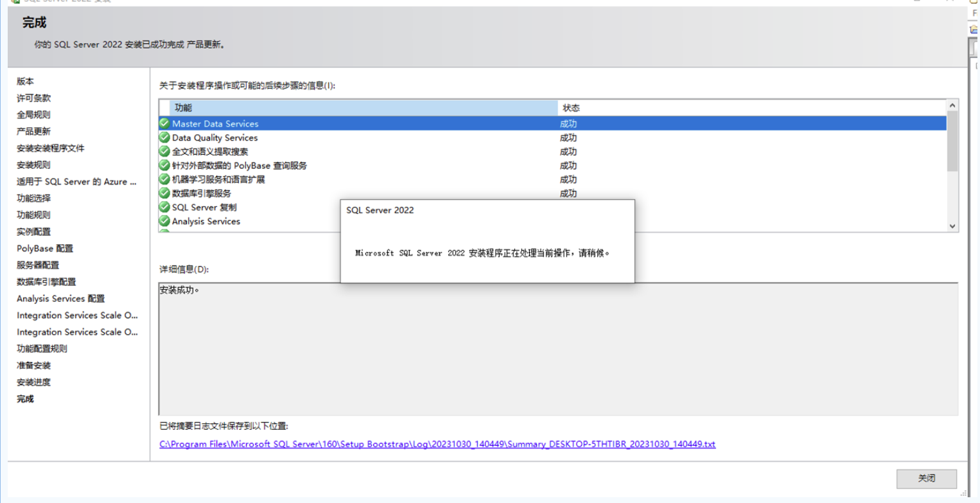Click the 安装规则 sidebar step
This screenshot has width=980, height=503.
(33, 165)
